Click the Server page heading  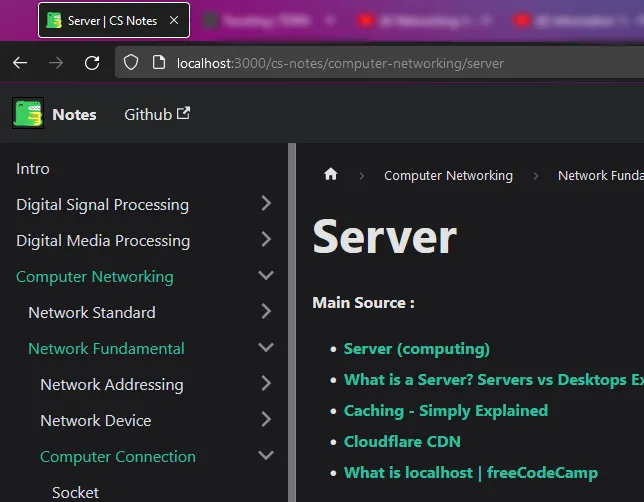tap(384, 237)
